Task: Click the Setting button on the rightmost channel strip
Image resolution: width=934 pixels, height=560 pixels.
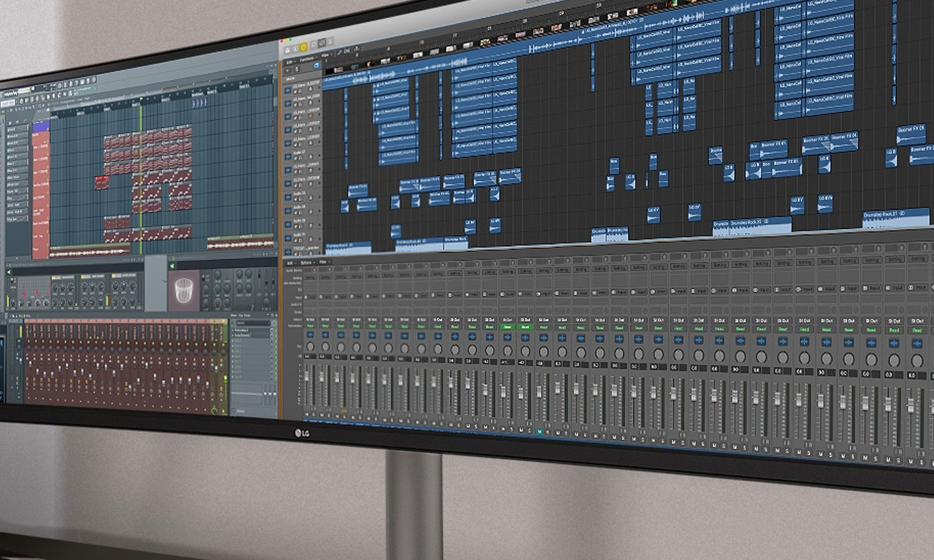Action: pyautogui.click(x=917, y=260)
